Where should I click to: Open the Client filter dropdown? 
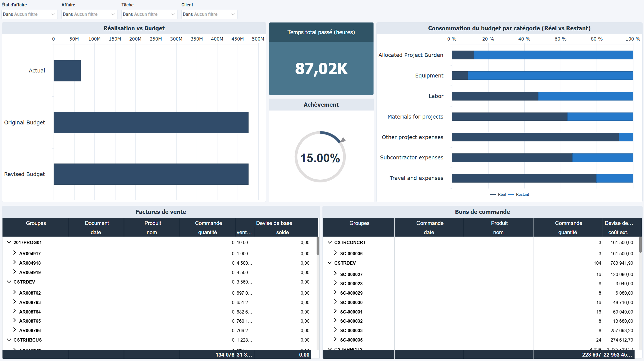click(x=233, y=14)
